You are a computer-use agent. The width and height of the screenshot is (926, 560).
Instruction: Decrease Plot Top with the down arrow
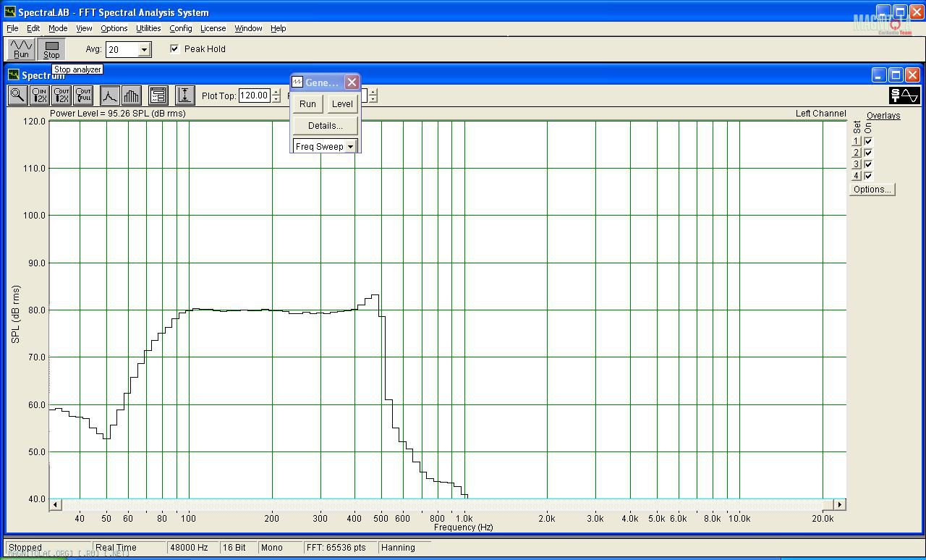(x=276, y=99)
